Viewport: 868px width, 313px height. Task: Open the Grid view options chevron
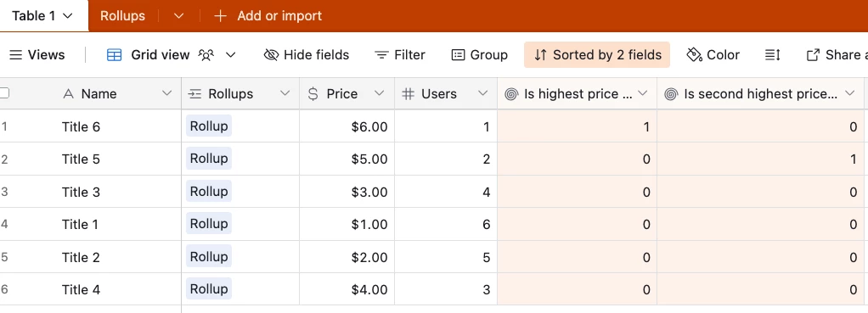pos(231,55)
